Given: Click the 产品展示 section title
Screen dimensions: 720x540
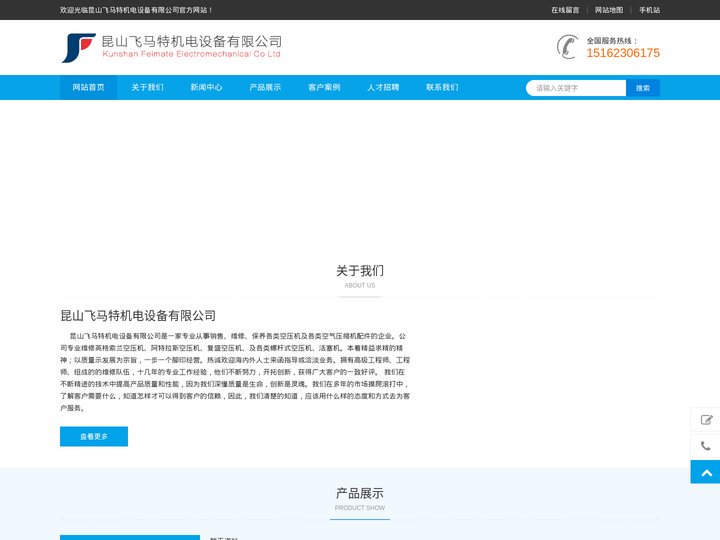Looking at the screenshot, I should [x=360, y=493].
